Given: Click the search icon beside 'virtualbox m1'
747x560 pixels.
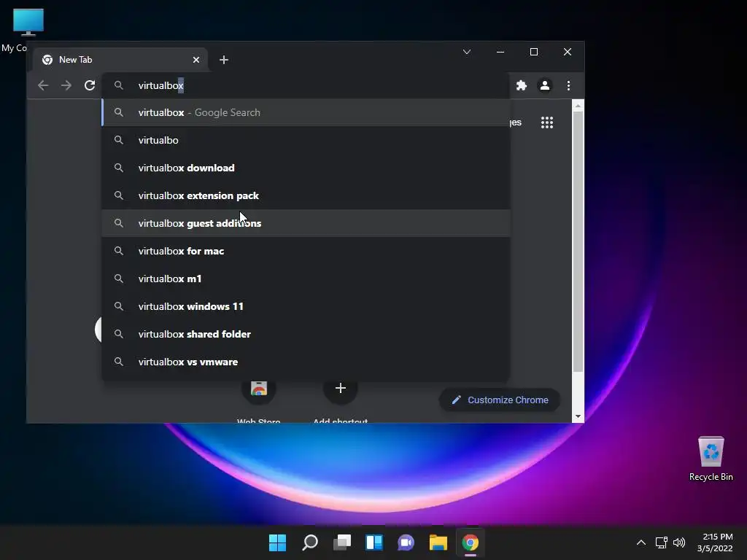Looking at the screenshot, I should click(x=119, y=279).
